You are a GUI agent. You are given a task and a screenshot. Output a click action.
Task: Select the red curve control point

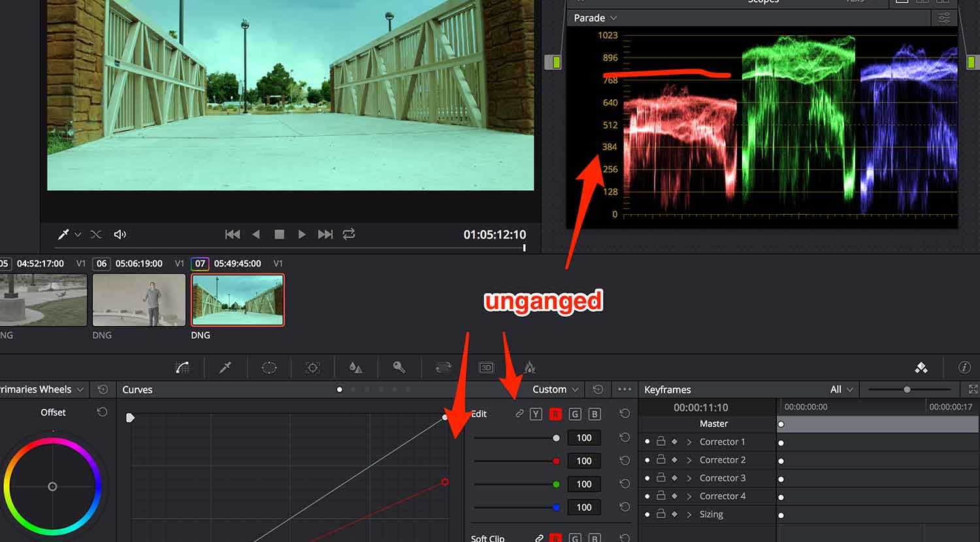[x=445, y=482]
